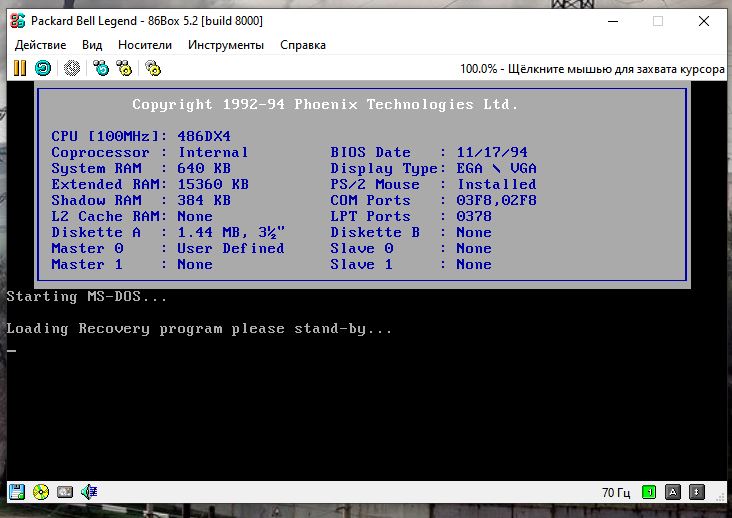The width and height of the screenshot is (732, 518).
Task: Click the '15360 KB' Extended RAM value
Action: (x=213, y=184)
